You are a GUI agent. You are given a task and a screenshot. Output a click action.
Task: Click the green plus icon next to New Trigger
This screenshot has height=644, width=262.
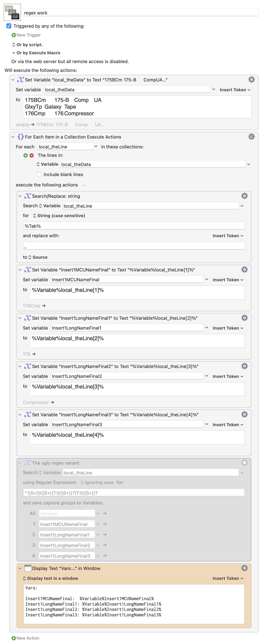(x=14, y=35)
